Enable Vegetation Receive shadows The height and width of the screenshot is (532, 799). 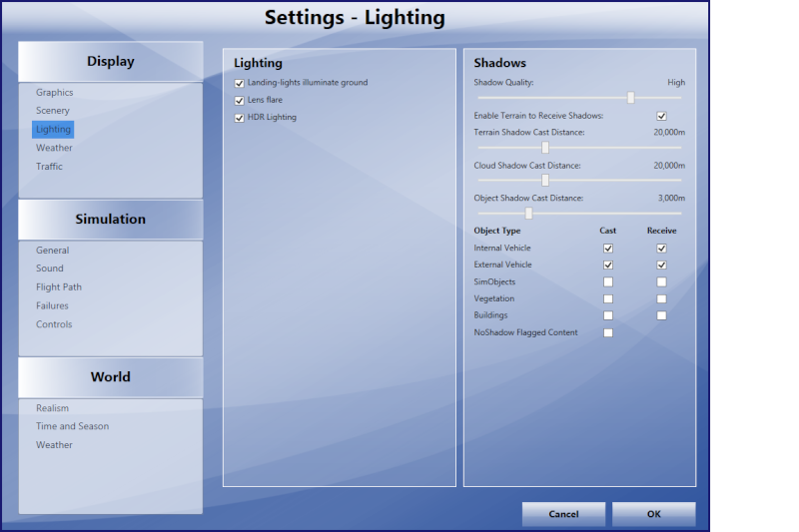661,298
